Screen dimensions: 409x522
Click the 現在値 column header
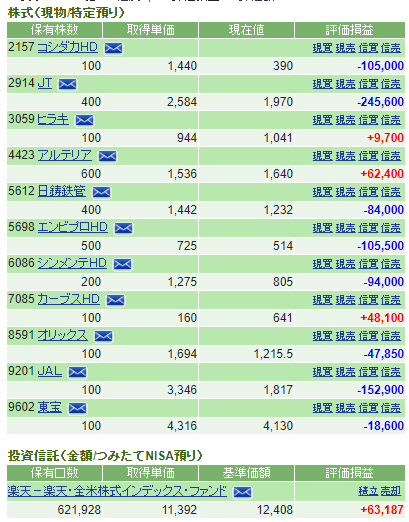coord(246,30)
